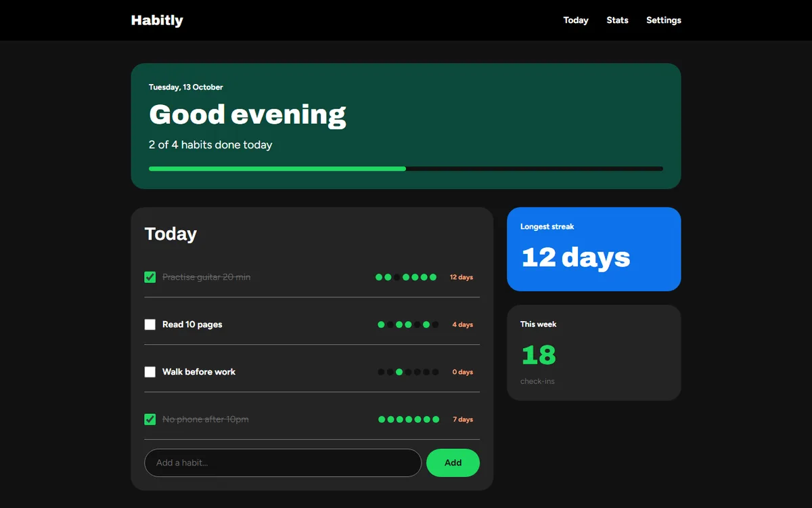Viewport: 812px width, 508px height.
Task: Focus the Add a habit input field
Action: point(283,463)
